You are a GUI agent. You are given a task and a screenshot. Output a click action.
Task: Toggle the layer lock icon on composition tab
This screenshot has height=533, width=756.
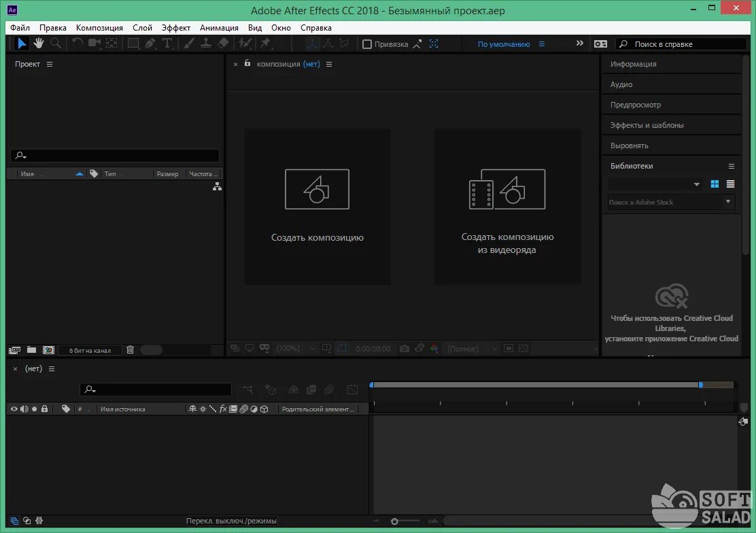tap(247, 63)
